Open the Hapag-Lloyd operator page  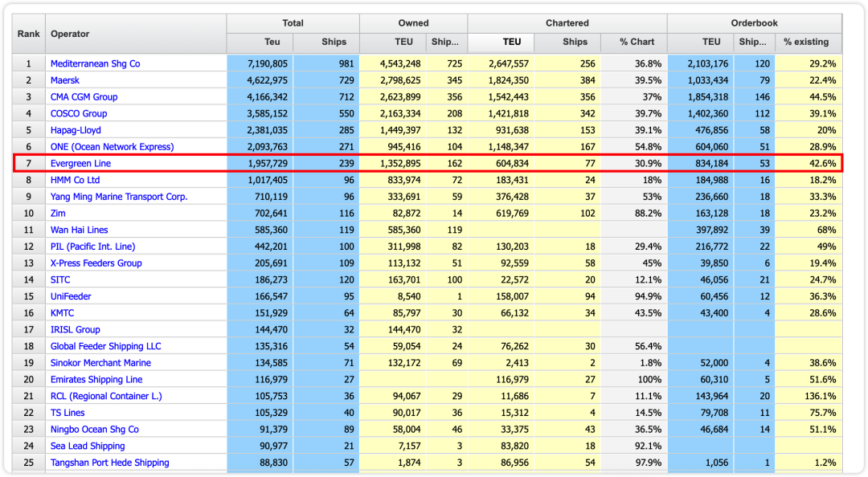(x=76, y=130)
